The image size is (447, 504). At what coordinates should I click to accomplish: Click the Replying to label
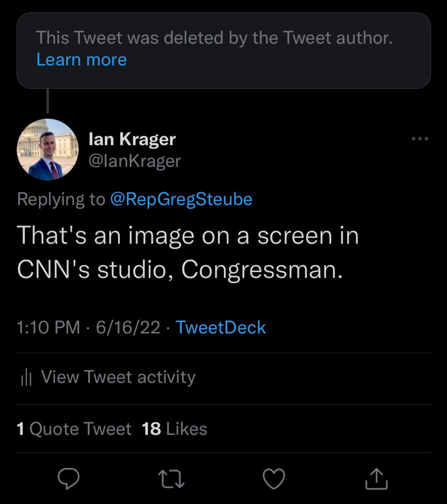point(61,199)
